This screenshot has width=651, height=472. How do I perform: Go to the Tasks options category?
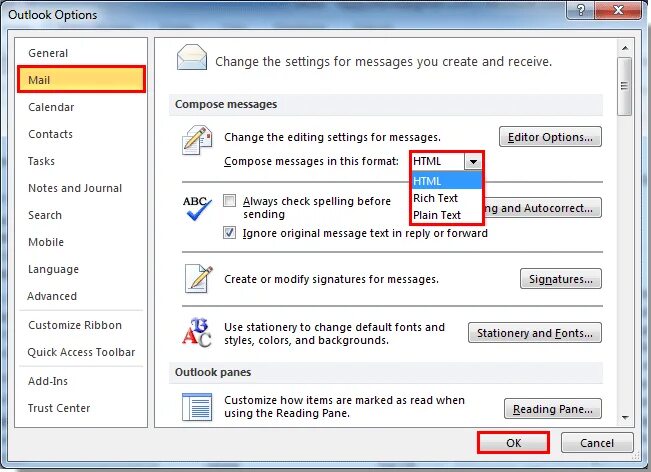click(81, 161)
